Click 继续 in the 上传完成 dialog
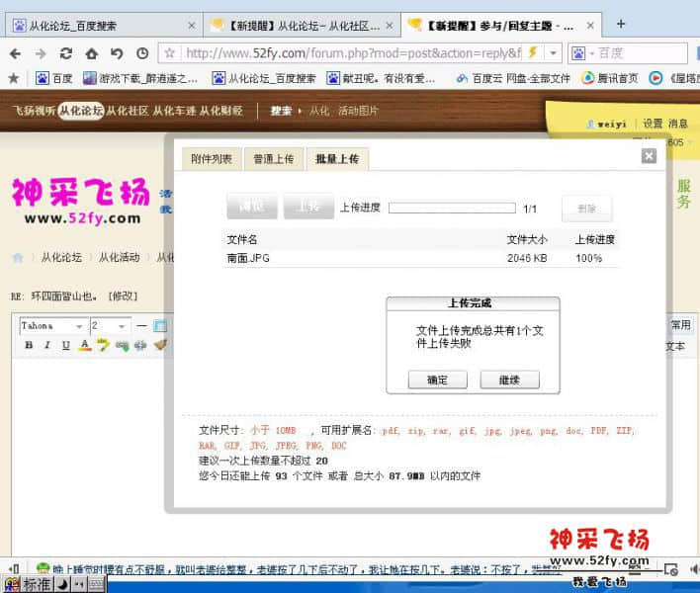Screen dimensions: 700x593 pos(509,381)
